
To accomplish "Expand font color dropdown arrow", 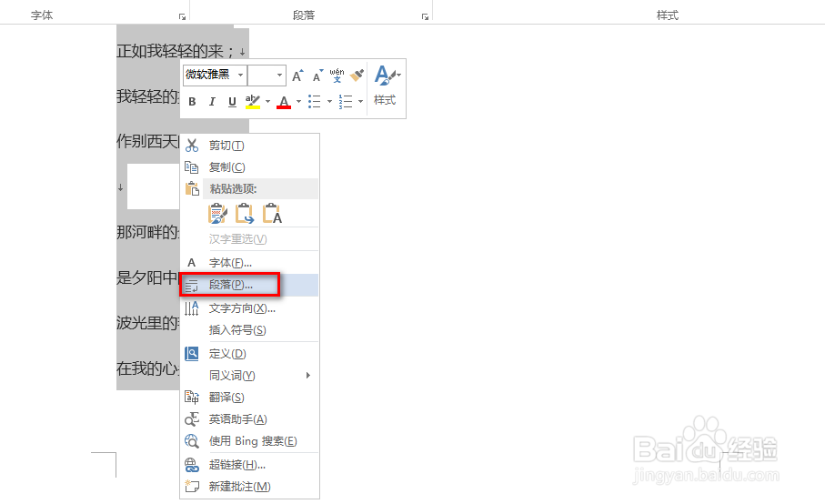I will (298, 102).
